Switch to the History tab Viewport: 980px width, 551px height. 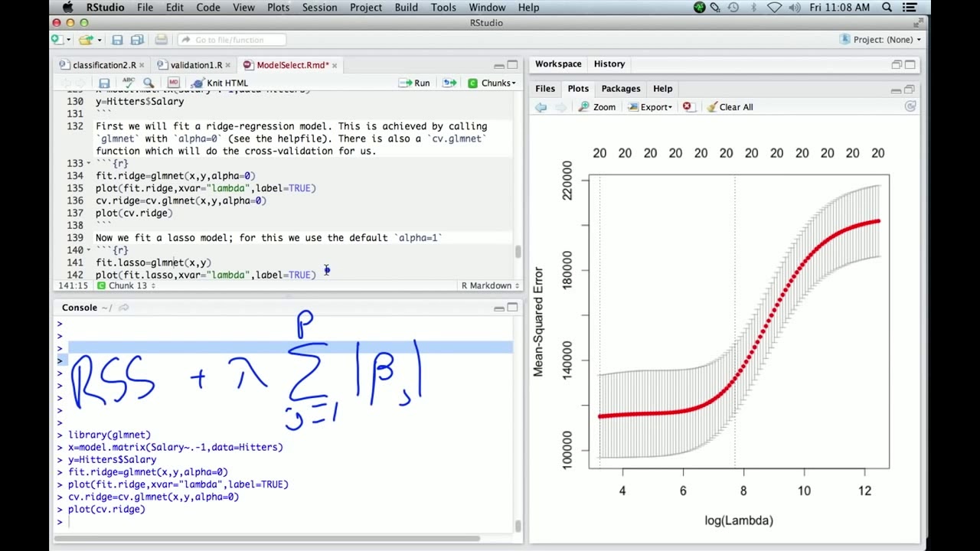(609, 64)
